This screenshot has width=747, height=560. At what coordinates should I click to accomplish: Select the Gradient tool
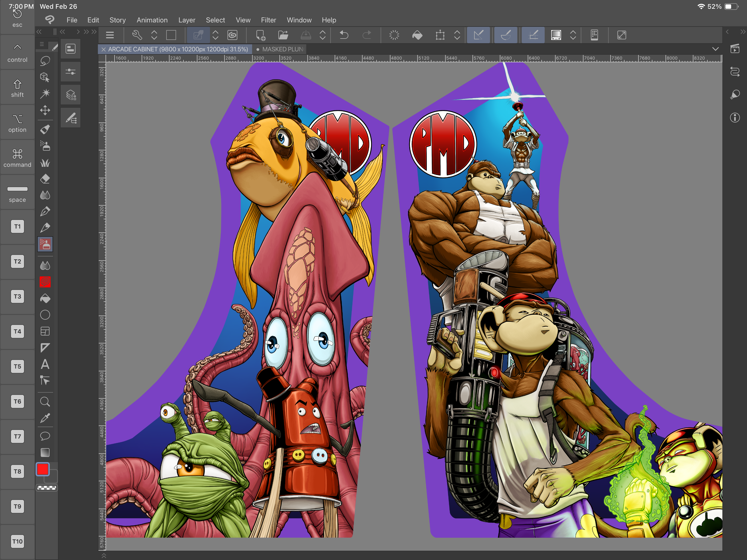pyautogui.click(x=45, y=452)
